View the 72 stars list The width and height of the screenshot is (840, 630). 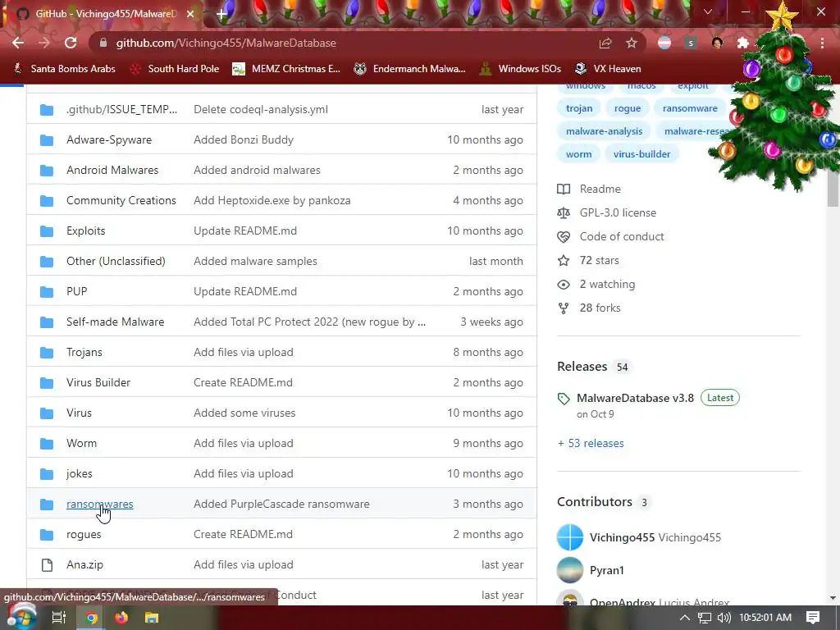click(599, 260)
